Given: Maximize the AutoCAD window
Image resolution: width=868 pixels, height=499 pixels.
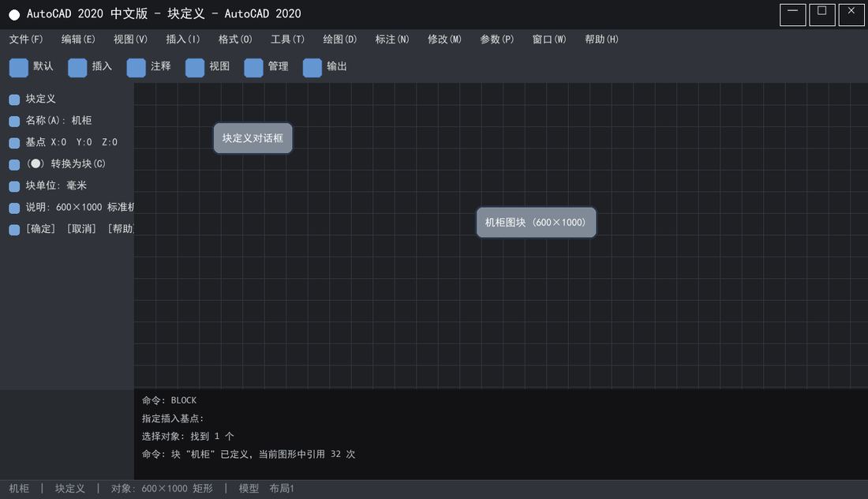Looking at the screenshot, I should click(822, 15).
